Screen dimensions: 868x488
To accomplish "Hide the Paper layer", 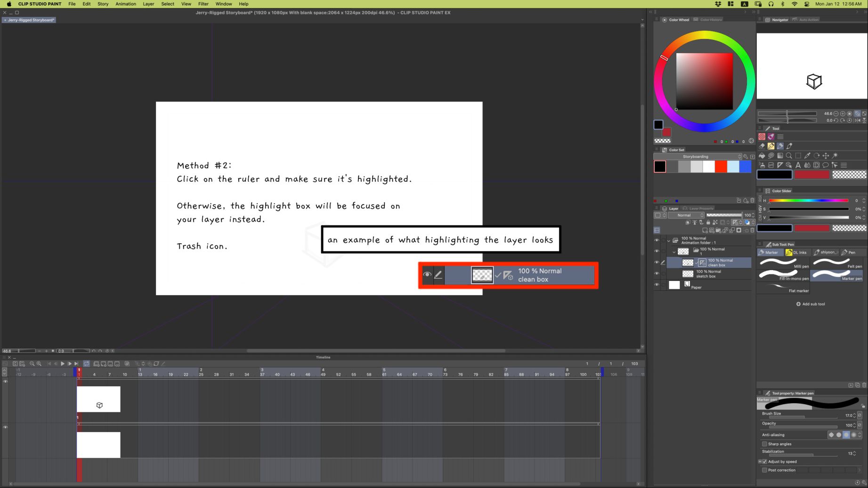I will point(657,285).
